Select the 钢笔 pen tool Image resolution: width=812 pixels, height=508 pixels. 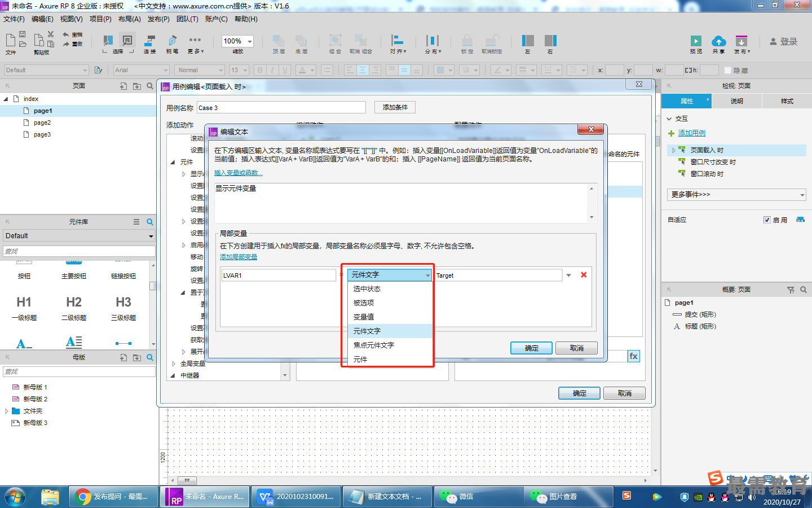[x=173, y=41]
